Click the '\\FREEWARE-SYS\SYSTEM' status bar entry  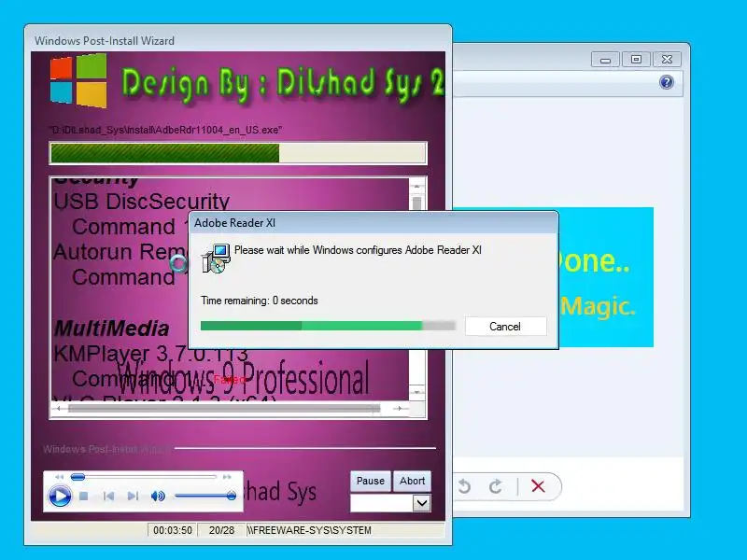pyautogui.click(x=309, y=530)
